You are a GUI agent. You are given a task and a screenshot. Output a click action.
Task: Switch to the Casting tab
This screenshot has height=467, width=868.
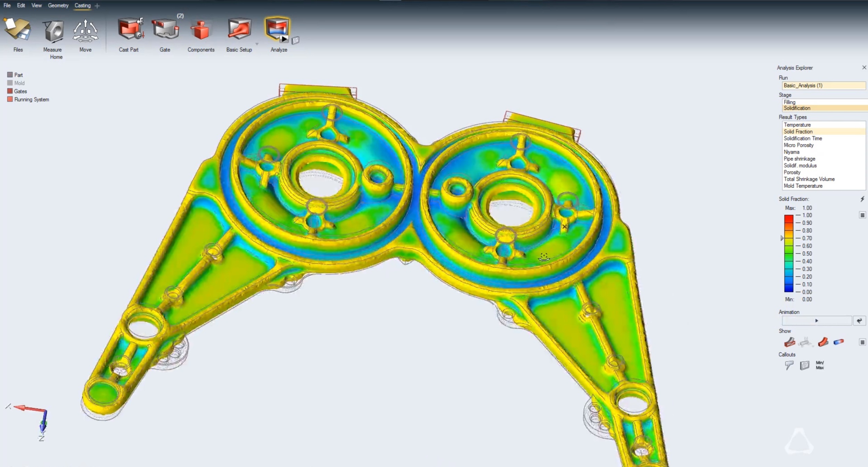(83, 6)
